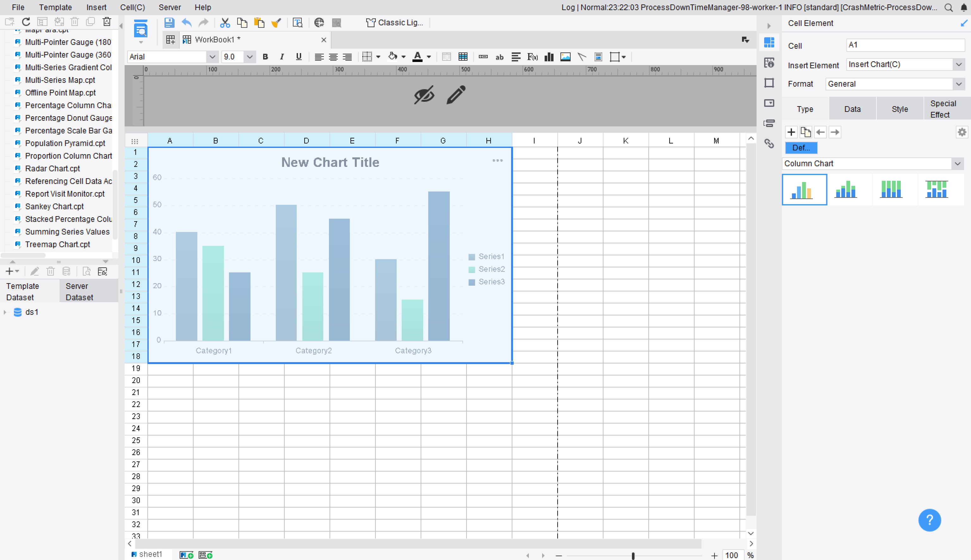The width and height of the screenshot is (971, 560).
Task: Toggle underline formatting
Action: (299, 57)
